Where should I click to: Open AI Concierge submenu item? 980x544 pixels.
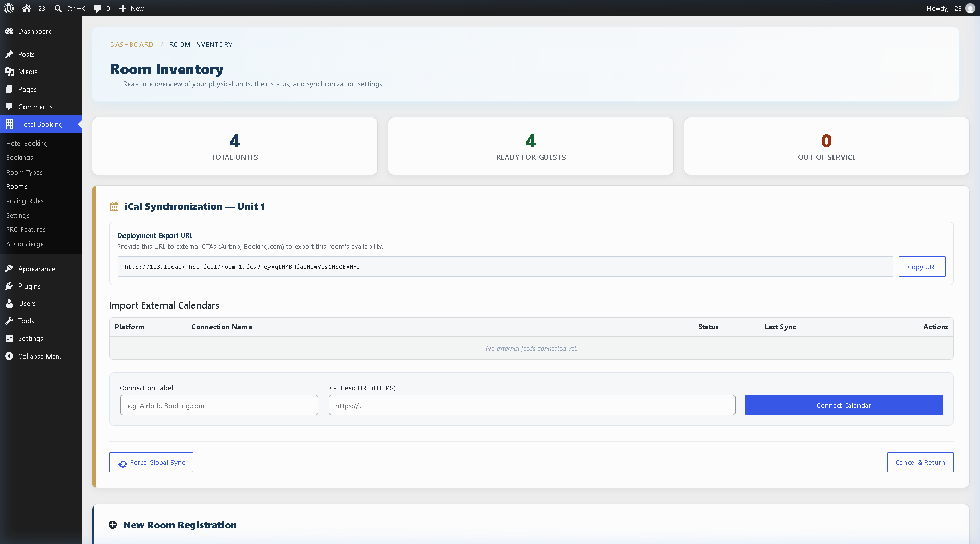[25, 244]
